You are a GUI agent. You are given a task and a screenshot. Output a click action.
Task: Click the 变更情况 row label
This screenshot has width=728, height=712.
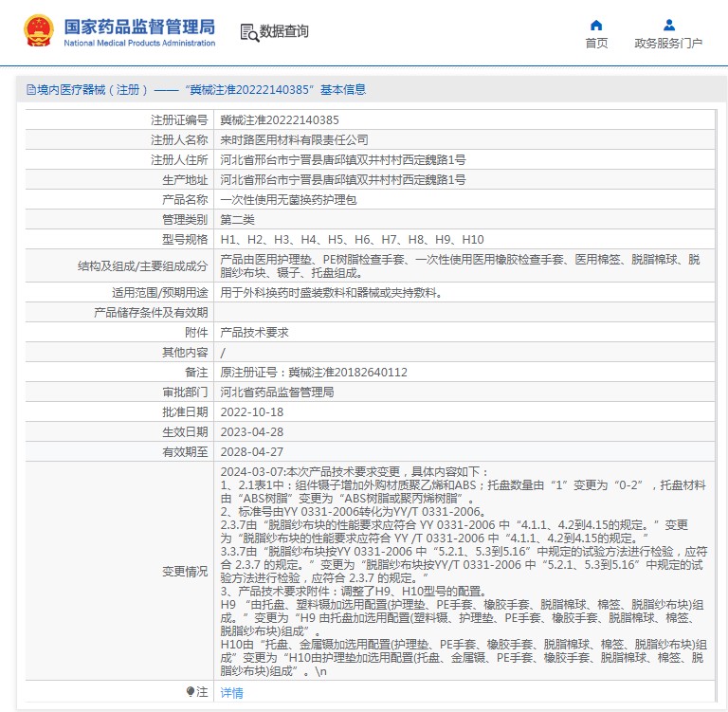pyautogui.click(x=185, y=572)
